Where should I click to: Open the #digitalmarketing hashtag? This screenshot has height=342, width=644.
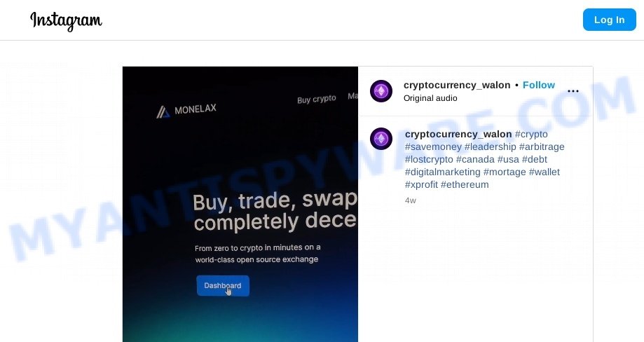coord(443,172)
